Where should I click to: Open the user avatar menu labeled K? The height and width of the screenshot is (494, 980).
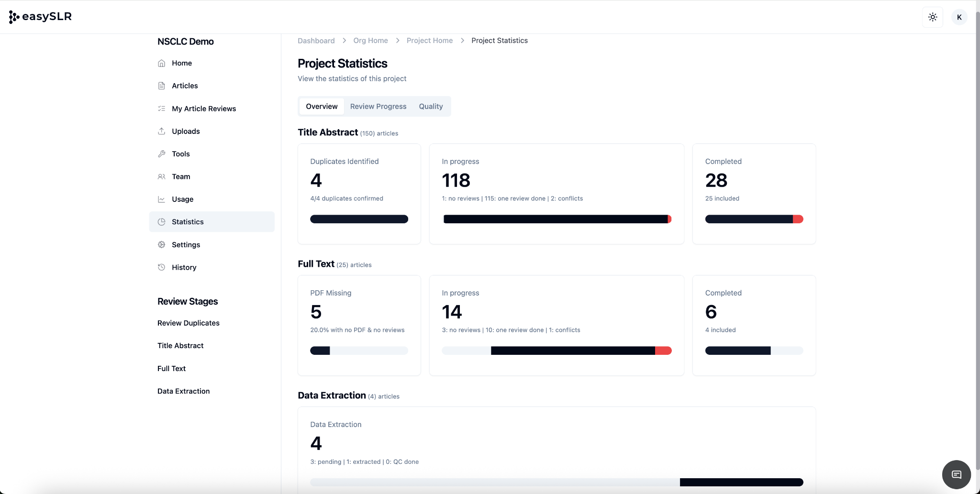coord(959,17)
